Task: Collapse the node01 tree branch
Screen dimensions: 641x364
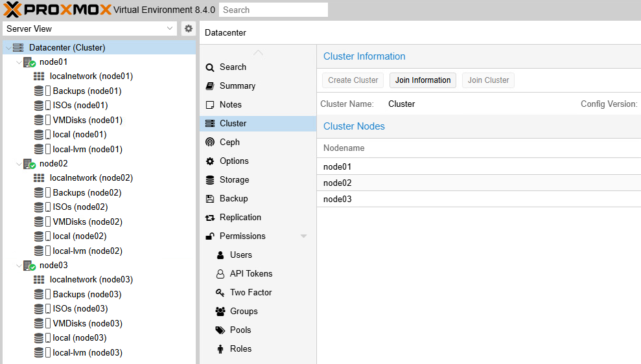Action: pyautogui.click(x=18, y=62)
